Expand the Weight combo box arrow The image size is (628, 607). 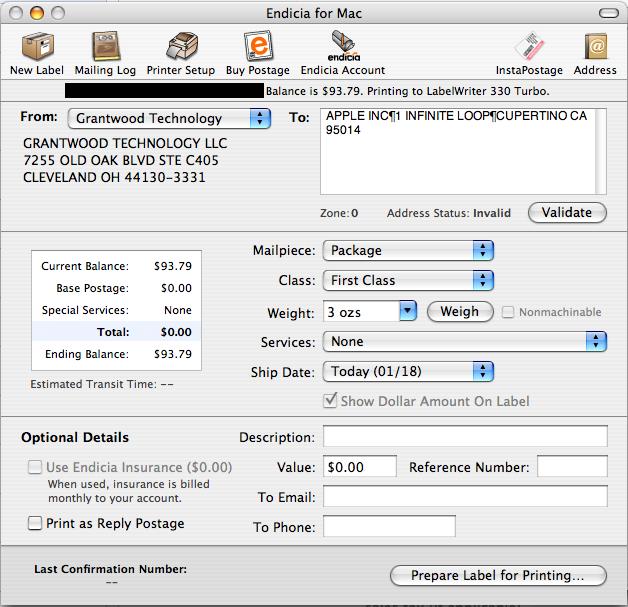pyautogui.click(x=408, y=311)
